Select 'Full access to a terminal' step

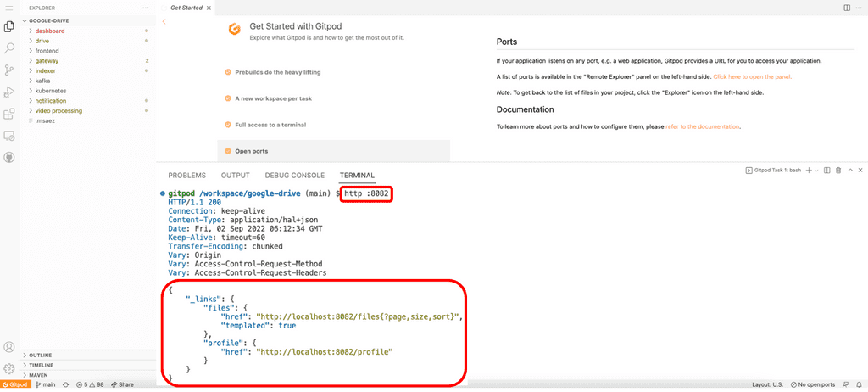pyautogui.click(x=270, y=125)
